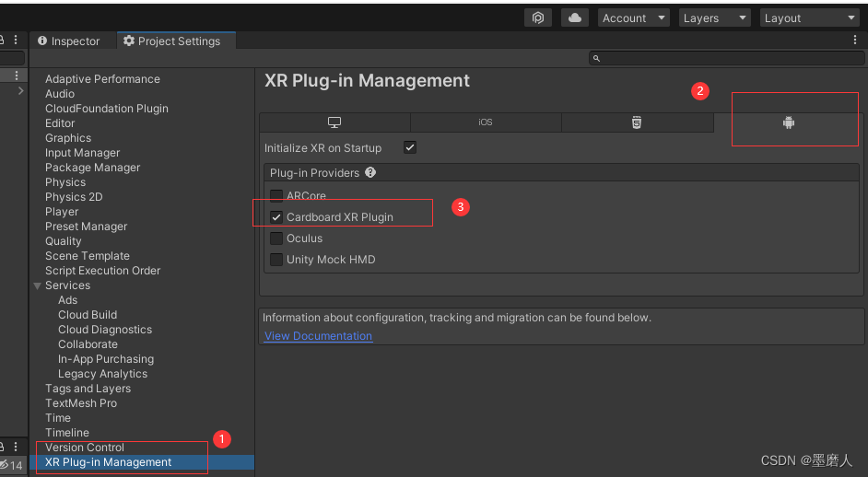Click the settings search field
The height and width of the screenshot is (477, 868).
pyautogui.click(x=726, y=58)
